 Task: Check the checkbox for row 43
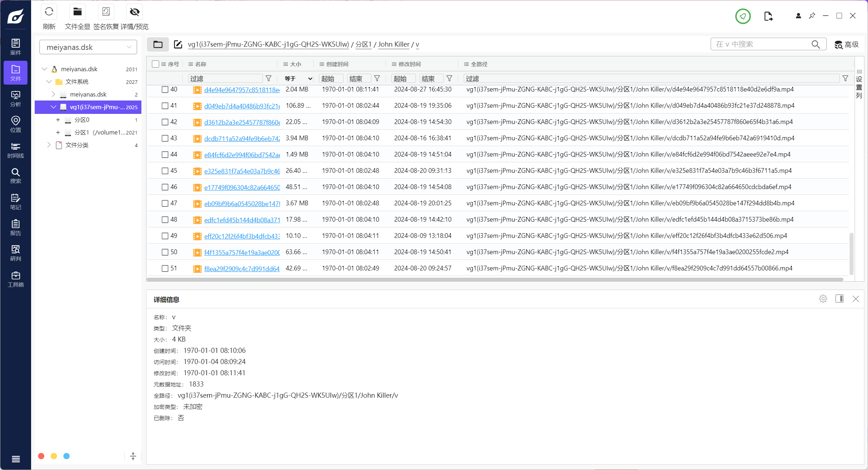[x=165, y=138]
